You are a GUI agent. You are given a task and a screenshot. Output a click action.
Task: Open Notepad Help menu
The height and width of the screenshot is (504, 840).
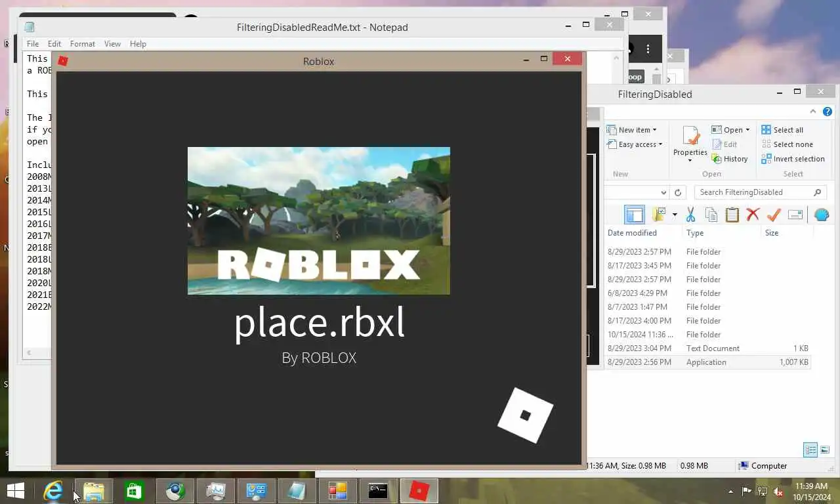click(x=138, y=44)
